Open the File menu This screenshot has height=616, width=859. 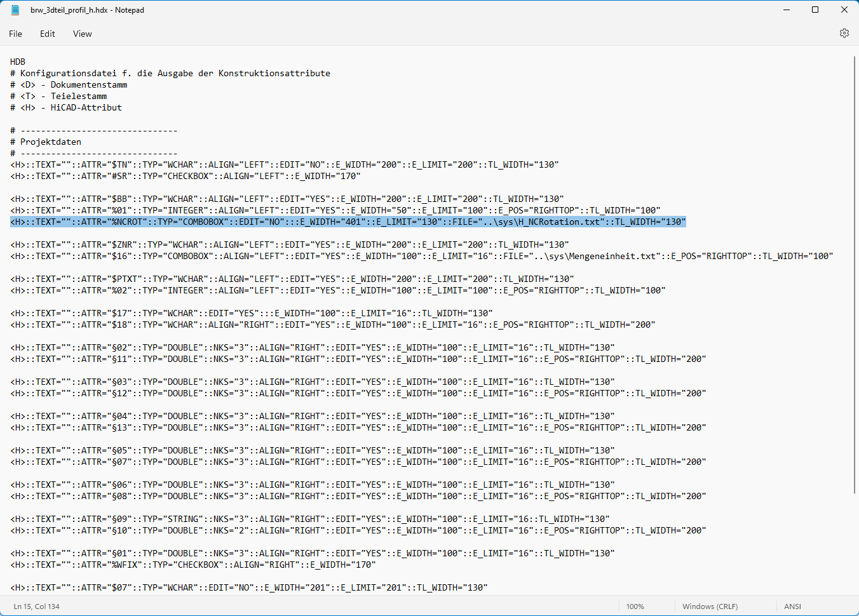pyautogui.click(x=16, y=34)
